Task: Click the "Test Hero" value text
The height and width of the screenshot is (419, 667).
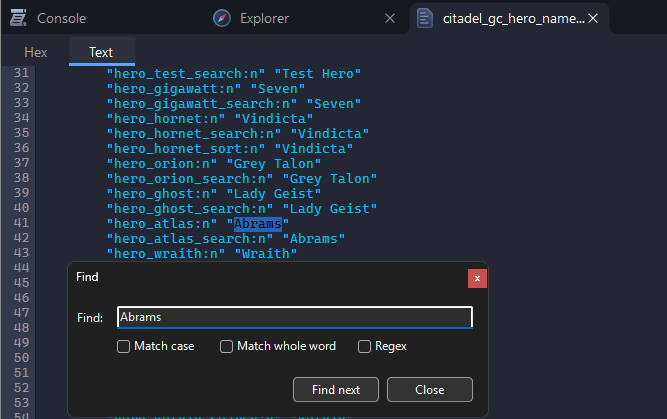Action: pyautogui.click(x=318, y=74)
